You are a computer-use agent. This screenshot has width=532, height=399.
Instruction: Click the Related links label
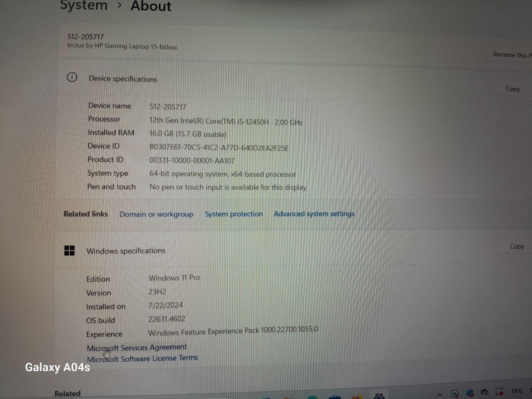(x=86, y=214)
